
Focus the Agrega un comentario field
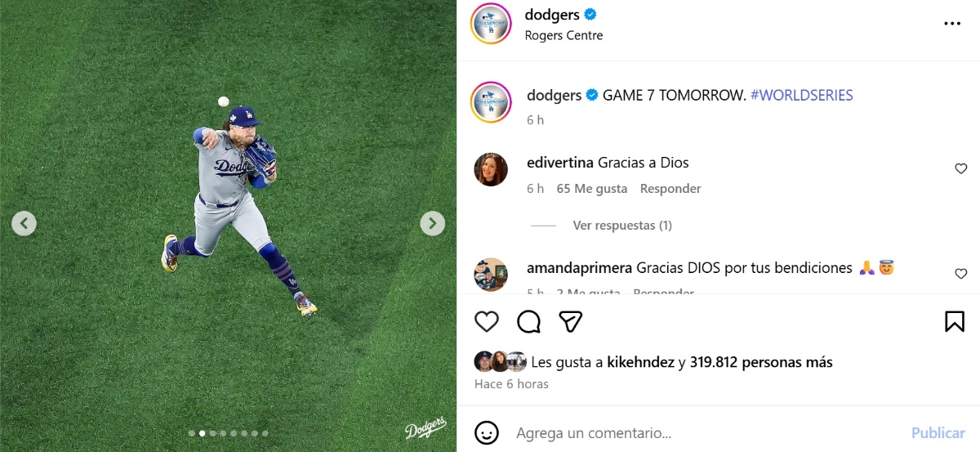(709, 432)
